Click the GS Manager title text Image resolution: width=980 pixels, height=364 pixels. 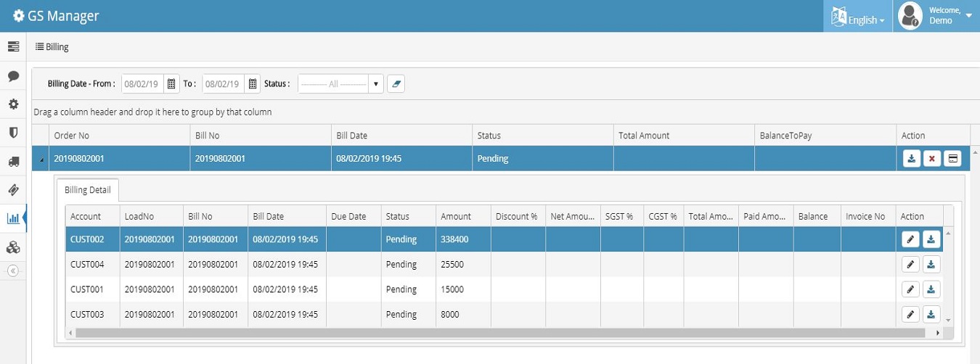(64, 16)
